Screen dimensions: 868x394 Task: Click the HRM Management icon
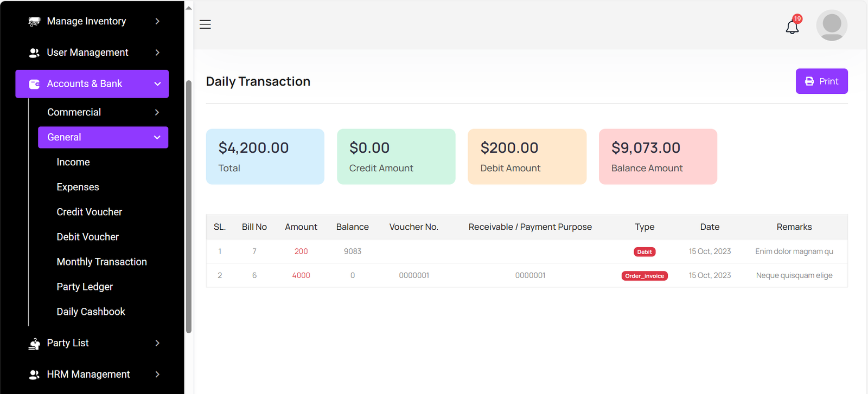pos(34,374)
